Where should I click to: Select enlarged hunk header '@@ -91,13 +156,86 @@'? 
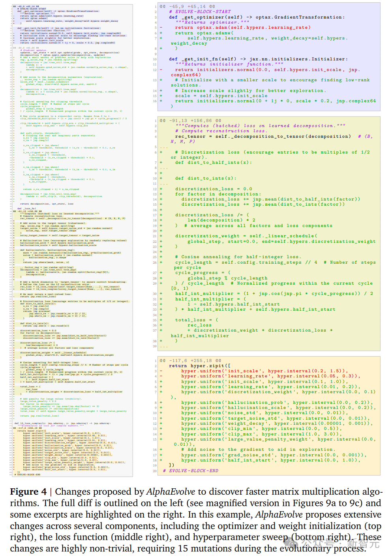pos(190,120)
